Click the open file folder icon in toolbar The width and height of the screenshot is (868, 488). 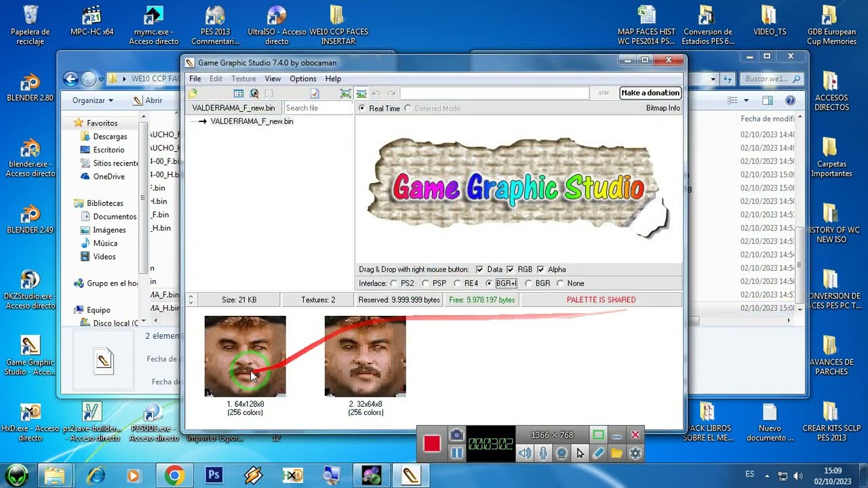pos(193,94)
